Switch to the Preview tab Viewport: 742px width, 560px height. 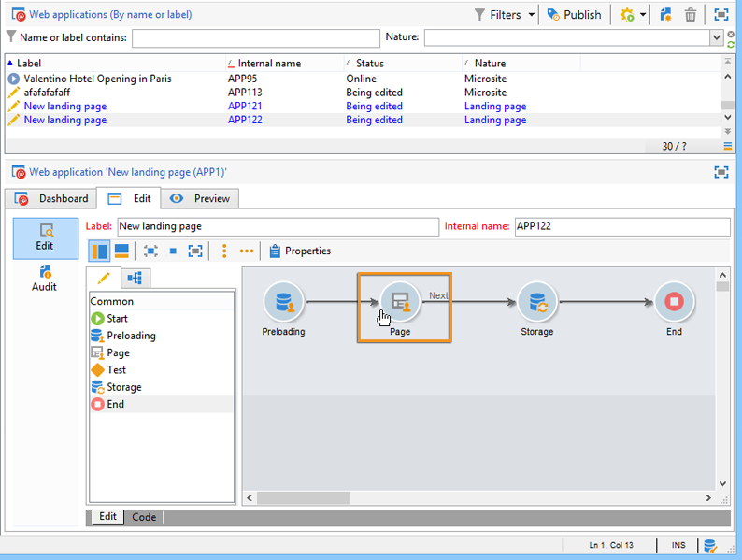click(x=201, y=198)
